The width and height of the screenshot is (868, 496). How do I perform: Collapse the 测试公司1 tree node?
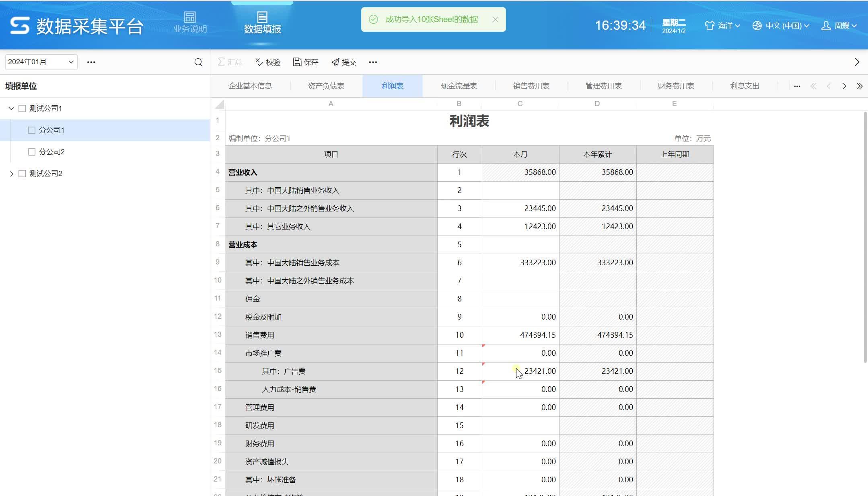tap(11, 109)
